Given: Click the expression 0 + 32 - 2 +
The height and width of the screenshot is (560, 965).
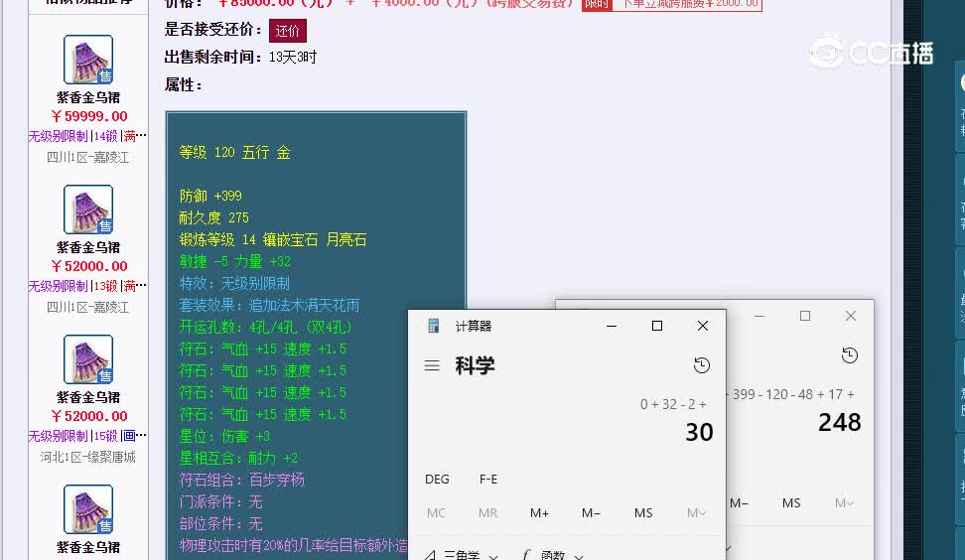Looking at the screenshot, I should pos(673,404).
